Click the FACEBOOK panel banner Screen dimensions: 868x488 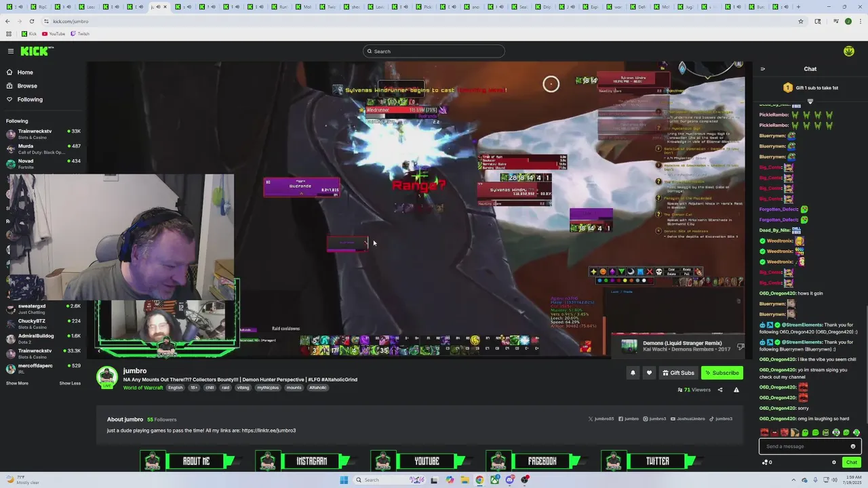(535, 461)
